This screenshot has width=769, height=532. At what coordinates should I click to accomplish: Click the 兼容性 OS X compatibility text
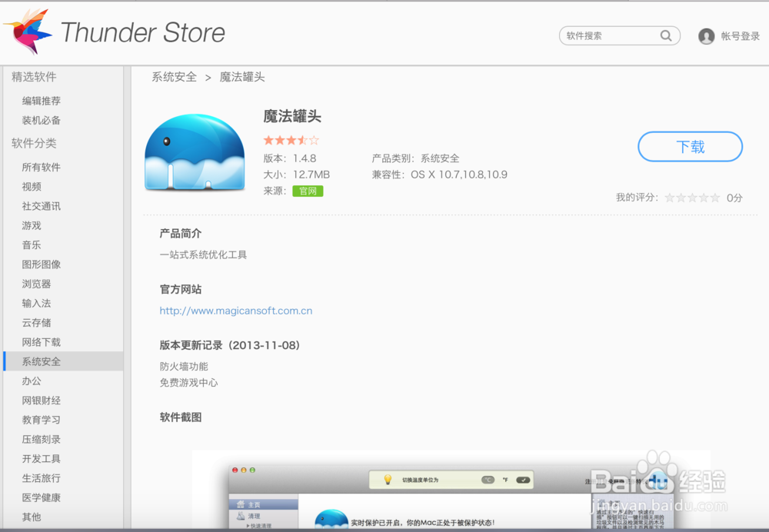[x=439, y=175]
